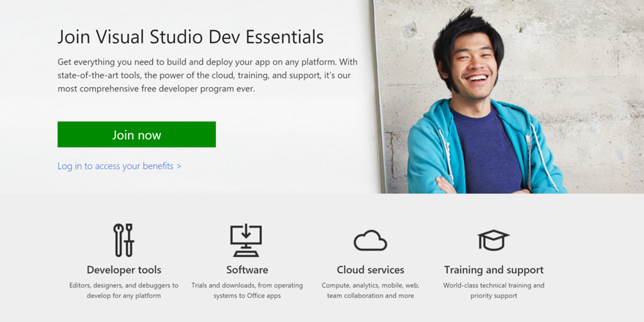This screenshot has width=644, height=322.
Task: Click the "World-class technical training" description
Action: coord(494,291)
